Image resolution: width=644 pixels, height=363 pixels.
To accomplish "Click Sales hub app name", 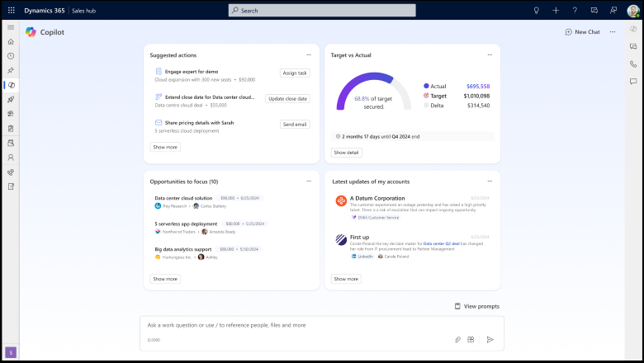I will click(x=83, y=11).
